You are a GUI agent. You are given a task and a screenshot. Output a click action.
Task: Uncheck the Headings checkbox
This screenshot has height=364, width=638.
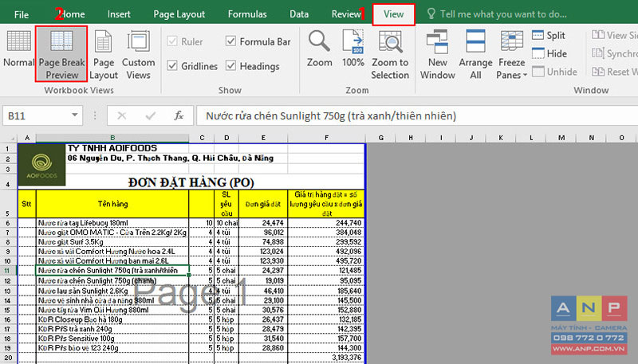click(x=230, y=65)
